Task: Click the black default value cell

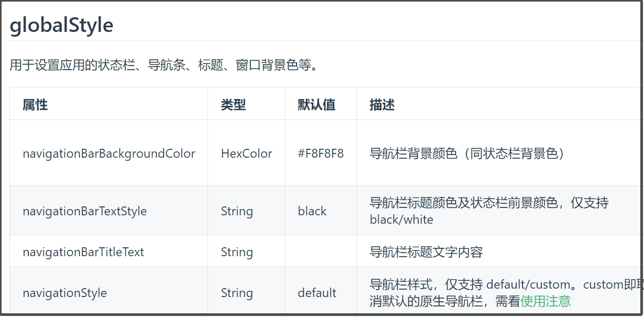Action: [x=312, y=211]
